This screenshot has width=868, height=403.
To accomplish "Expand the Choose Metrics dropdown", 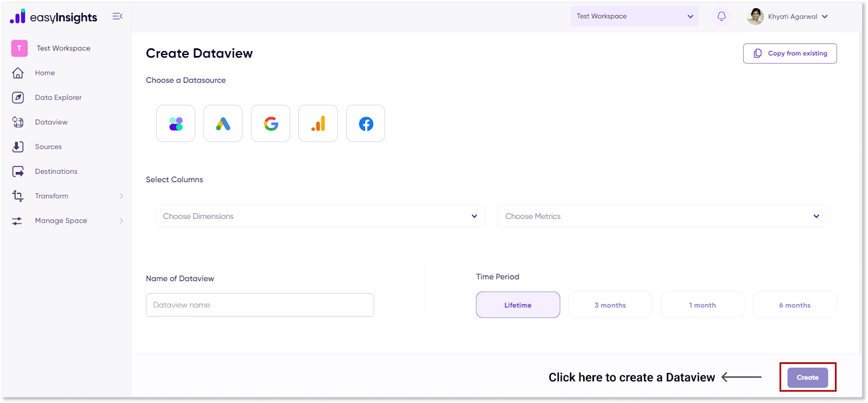I will tap(662, 216).
